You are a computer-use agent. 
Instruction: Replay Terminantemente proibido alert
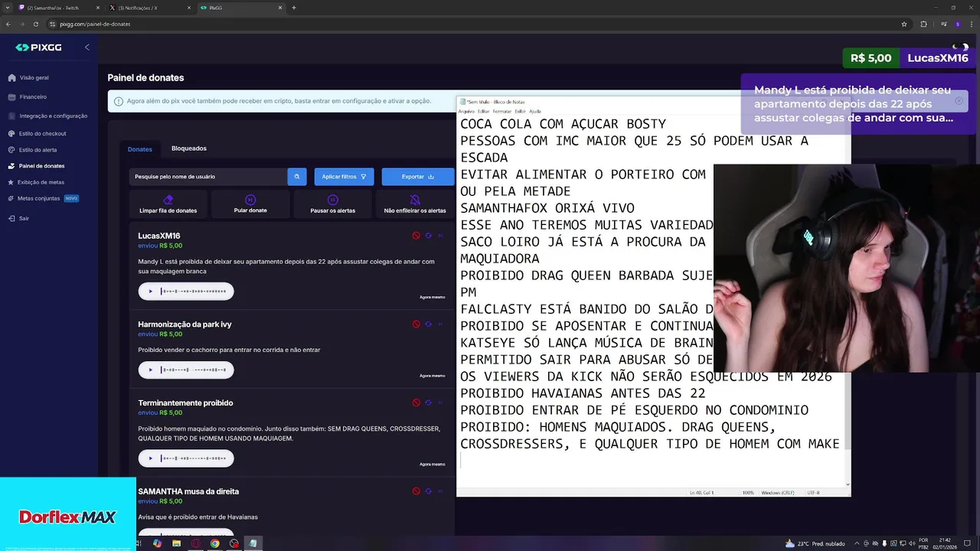click(429, 403)
